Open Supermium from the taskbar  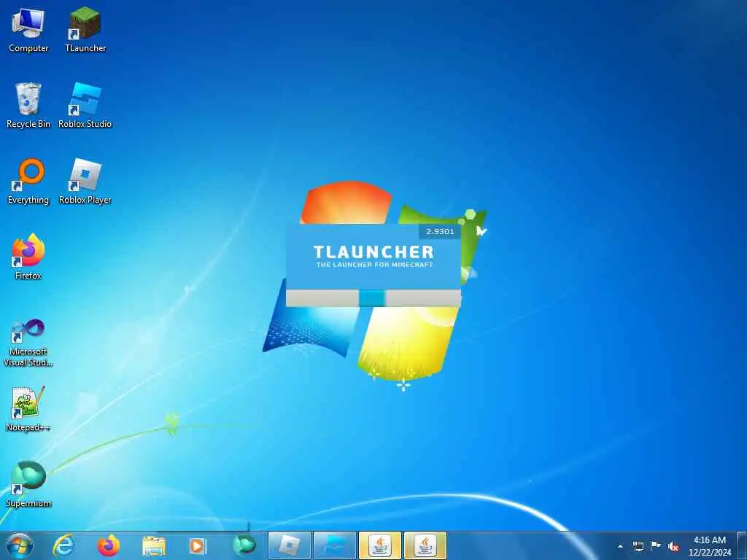click(x=244, y=545)
